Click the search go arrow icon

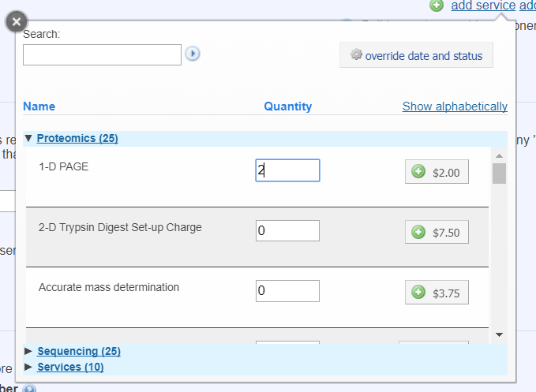click(x=192, y=54)
